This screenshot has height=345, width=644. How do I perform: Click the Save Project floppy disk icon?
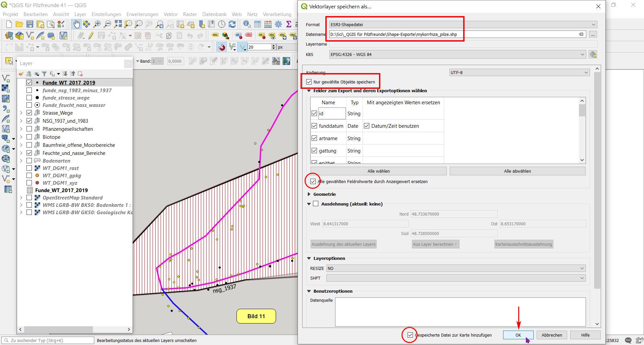[30, 24]
